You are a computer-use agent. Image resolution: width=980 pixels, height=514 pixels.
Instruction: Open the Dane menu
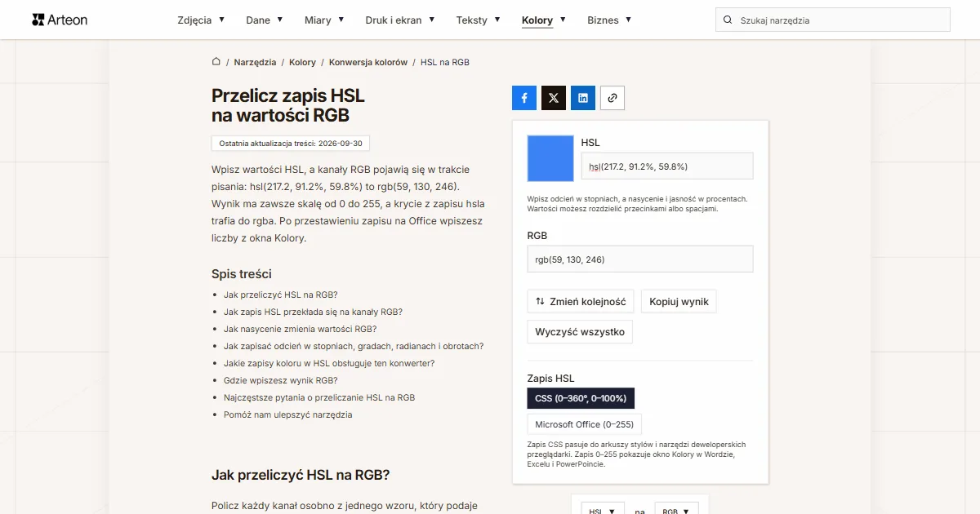(265, 20)
